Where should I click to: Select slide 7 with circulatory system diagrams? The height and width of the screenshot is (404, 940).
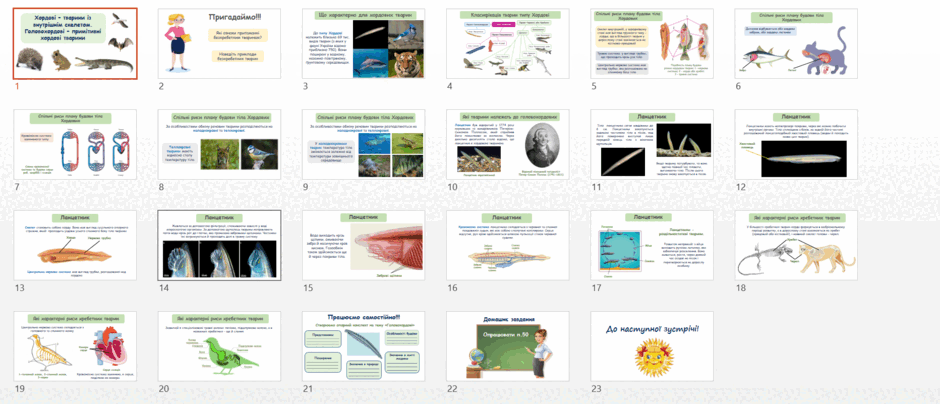[76, 144]
